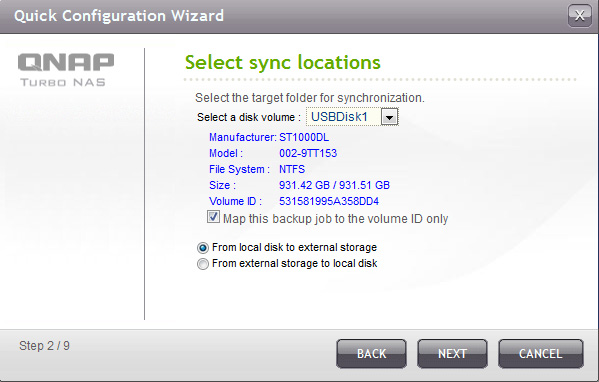The height and width of the screenshot is (382, 599).
Task: Go to previous step with BACK
Action: pyautogui.click(x=371, y=354)
